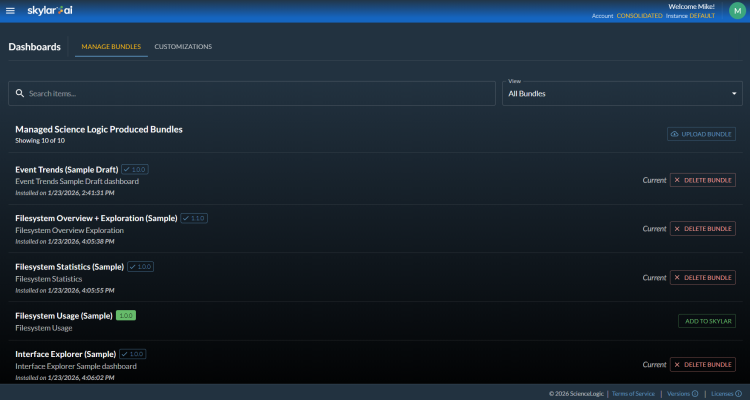Add Filesystem Usage bundle to Skylar

point(706,321)
